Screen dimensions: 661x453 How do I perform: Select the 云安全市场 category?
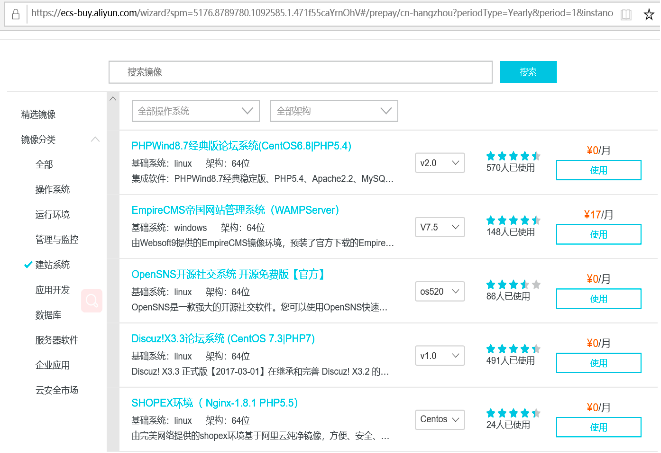tap(57, 390)
